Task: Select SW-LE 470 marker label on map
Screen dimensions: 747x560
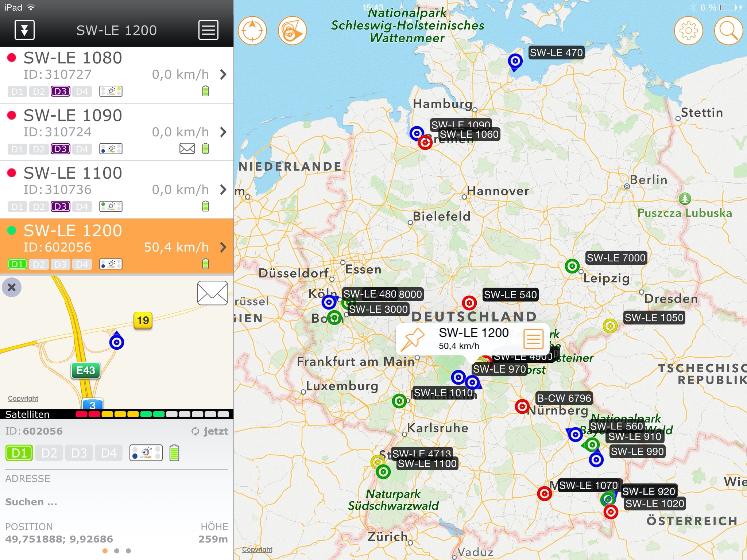Action: (556, 53)
